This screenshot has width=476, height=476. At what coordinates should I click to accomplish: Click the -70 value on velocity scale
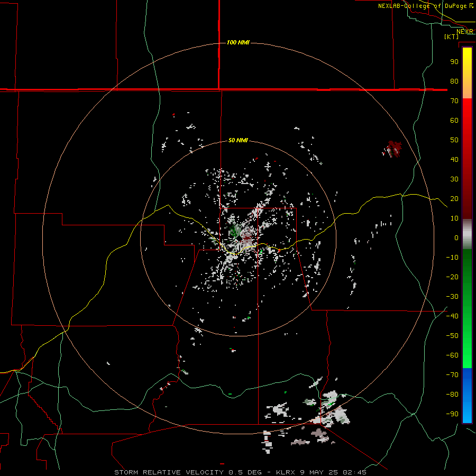(x=452, y=375)
